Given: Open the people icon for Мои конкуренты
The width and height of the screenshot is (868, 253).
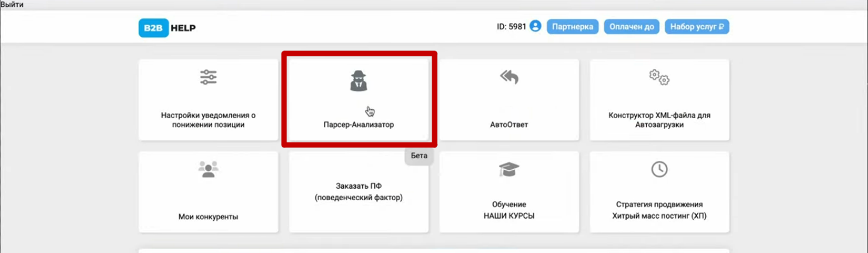Looking at the screenshot, I should 208,169.
